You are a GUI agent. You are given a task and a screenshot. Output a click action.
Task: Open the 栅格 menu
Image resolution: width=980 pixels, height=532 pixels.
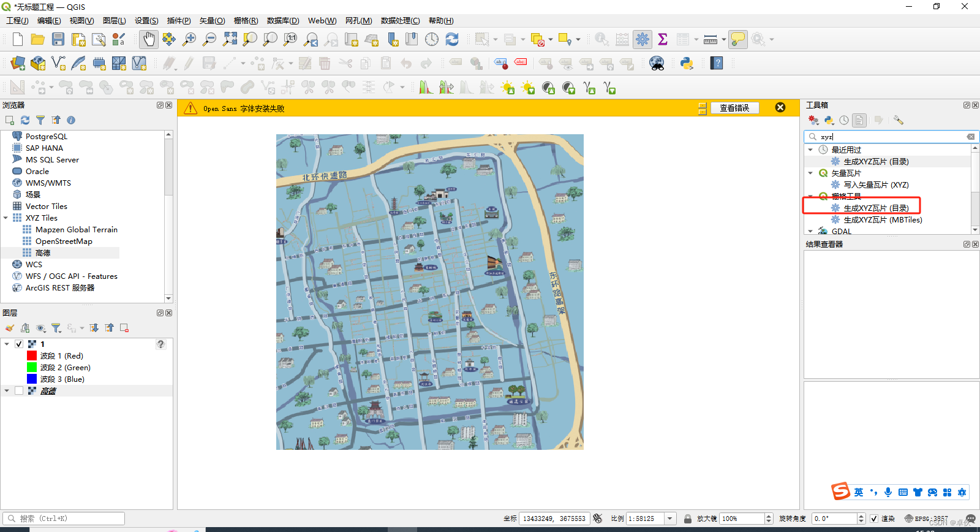pyautogui.click(x=246, y=20)
